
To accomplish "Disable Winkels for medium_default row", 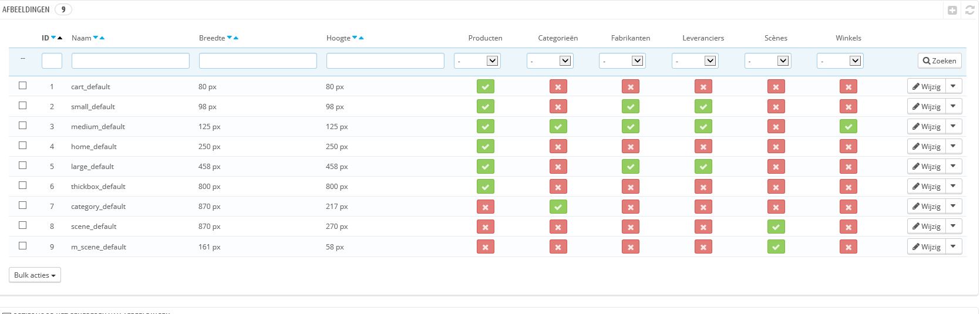I will pos(848,127).
